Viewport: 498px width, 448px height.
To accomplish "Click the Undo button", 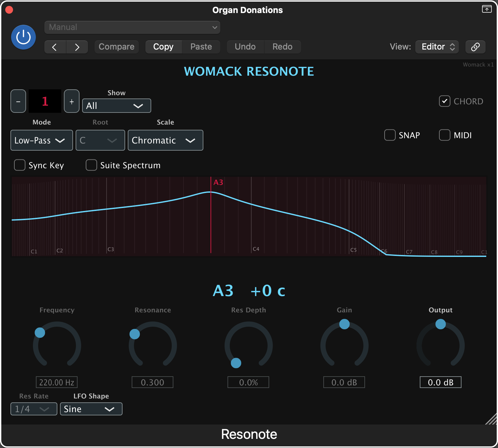I will tap(245, 47).
